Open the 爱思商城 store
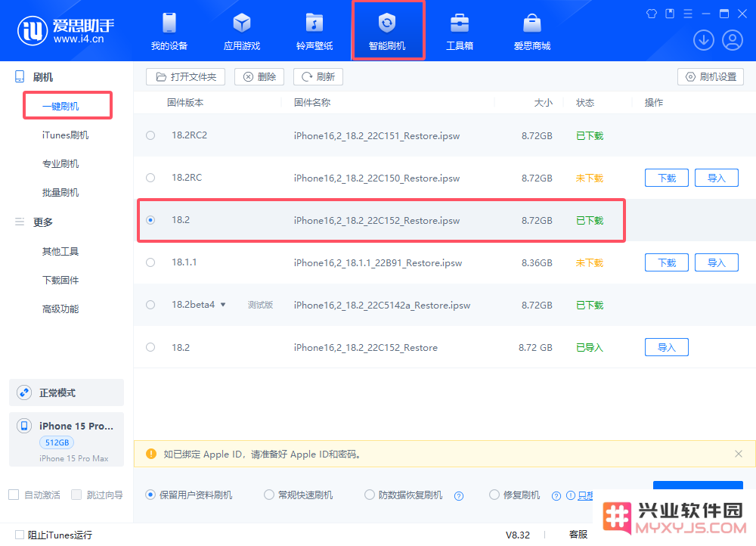 [x=532, y=31]
